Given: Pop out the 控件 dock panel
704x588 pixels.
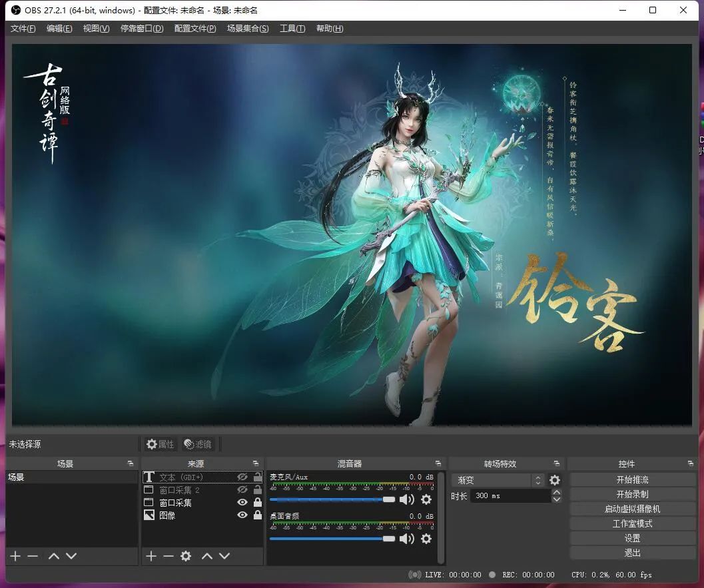Looking at the screenshot, I should tap(691, 463).
